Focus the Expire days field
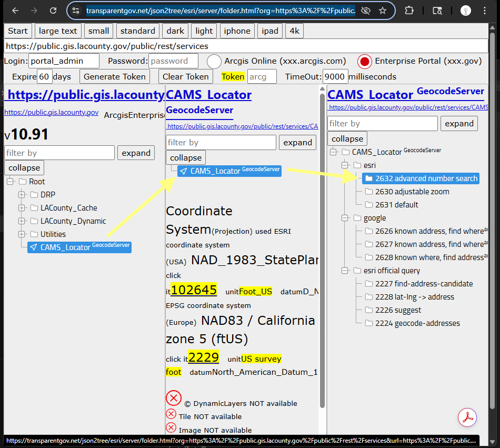 point(45,77)
